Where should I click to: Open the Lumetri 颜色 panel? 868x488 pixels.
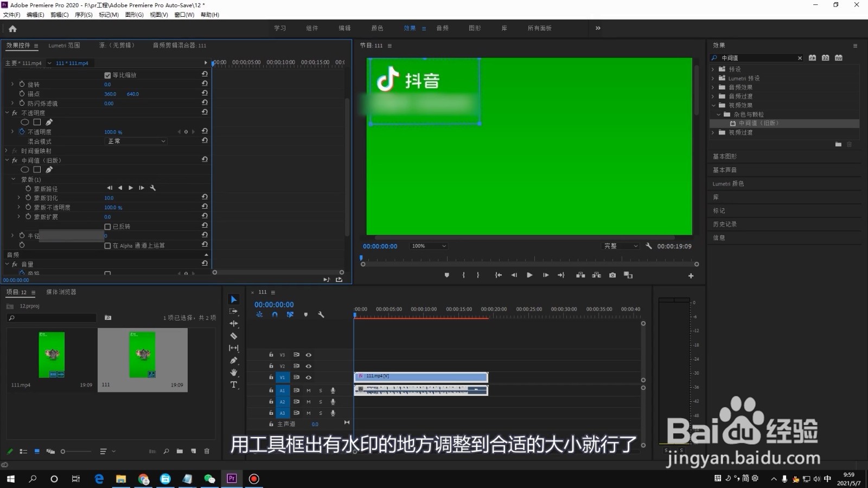point(728,184)
